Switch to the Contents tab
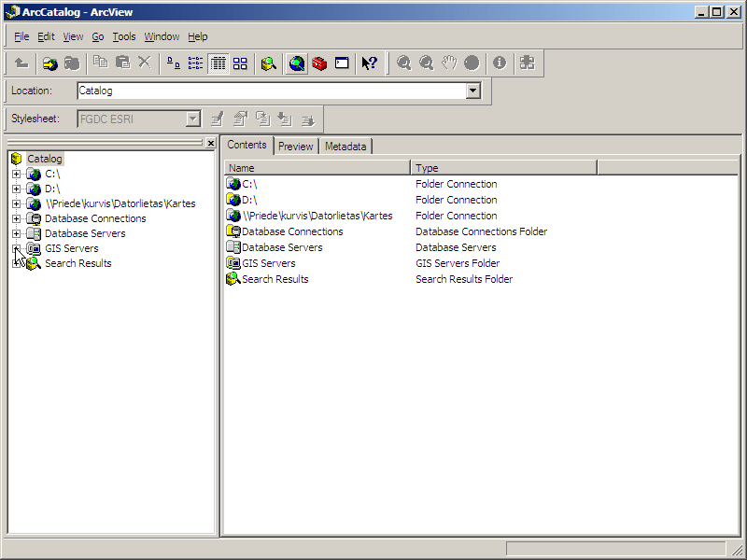 point(247,145)
